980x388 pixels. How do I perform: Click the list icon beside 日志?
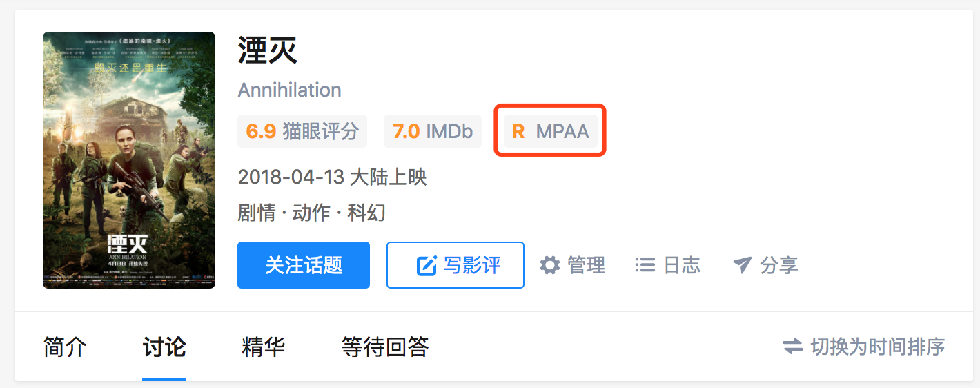[645, 265]
